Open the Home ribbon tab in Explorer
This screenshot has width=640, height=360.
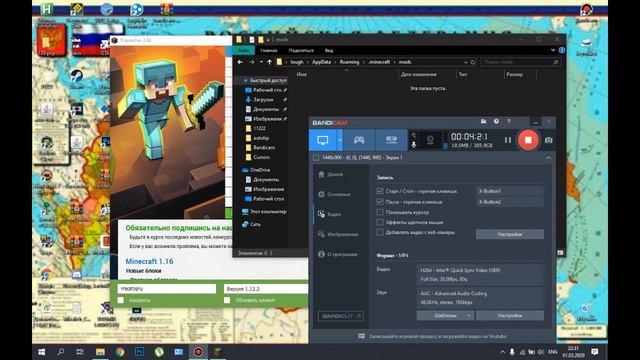click(269, 51)
